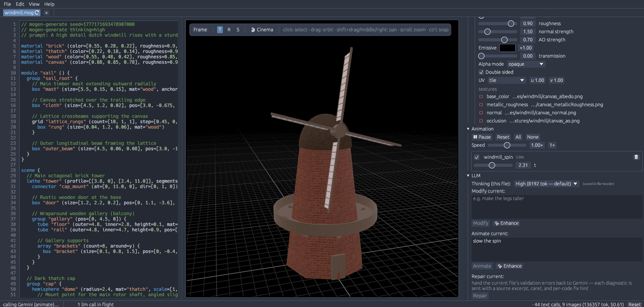Image resolution: width=644 pixels, height=307 pixels.
Task: Switch to Rotate (R) gizmo mode
Action: click(229, 30)
